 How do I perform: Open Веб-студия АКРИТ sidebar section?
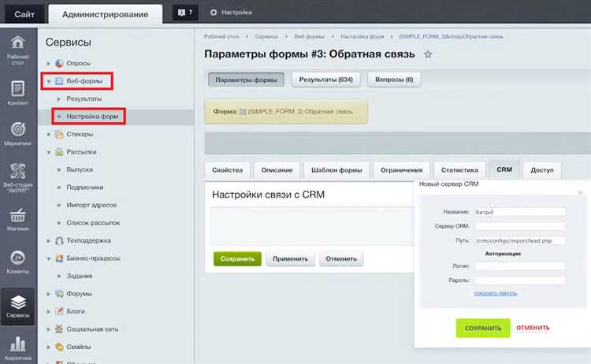click(17, 177)
